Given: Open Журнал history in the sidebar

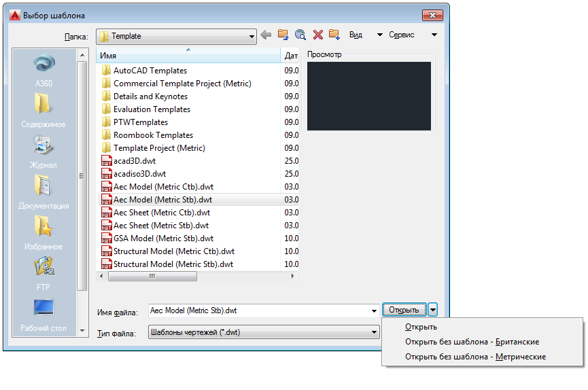Looking at the screenshot, I should [x=44, y=152].
